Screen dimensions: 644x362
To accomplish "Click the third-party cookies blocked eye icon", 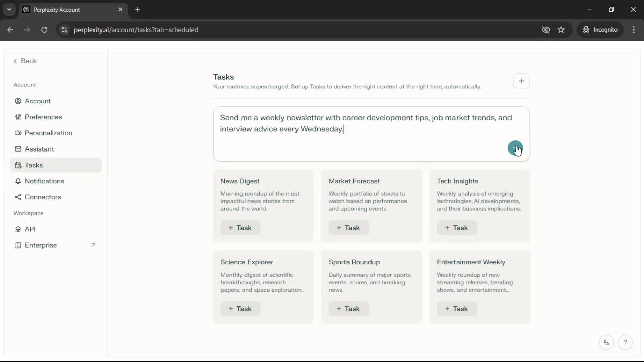I will point(546,30).
